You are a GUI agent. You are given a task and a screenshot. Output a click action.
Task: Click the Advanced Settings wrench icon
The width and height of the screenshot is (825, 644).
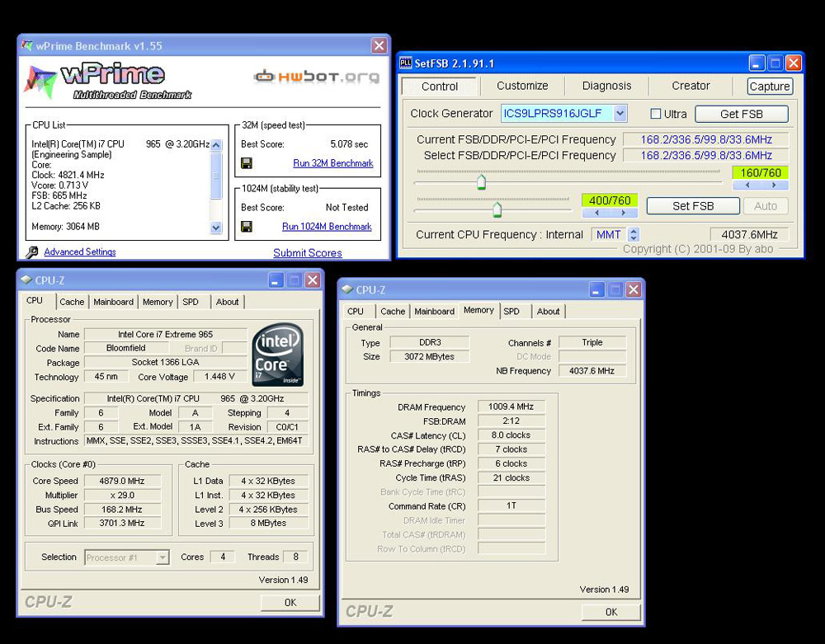[x=32, y=252]
